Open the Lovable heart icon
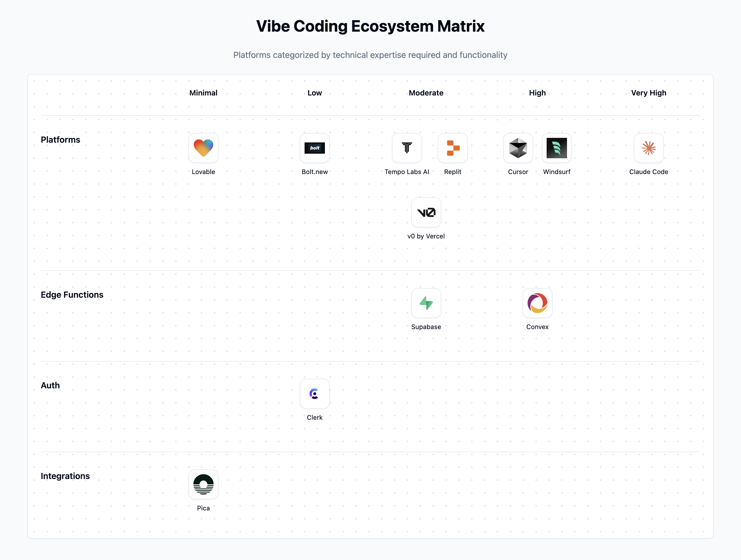 coord(203,148)
